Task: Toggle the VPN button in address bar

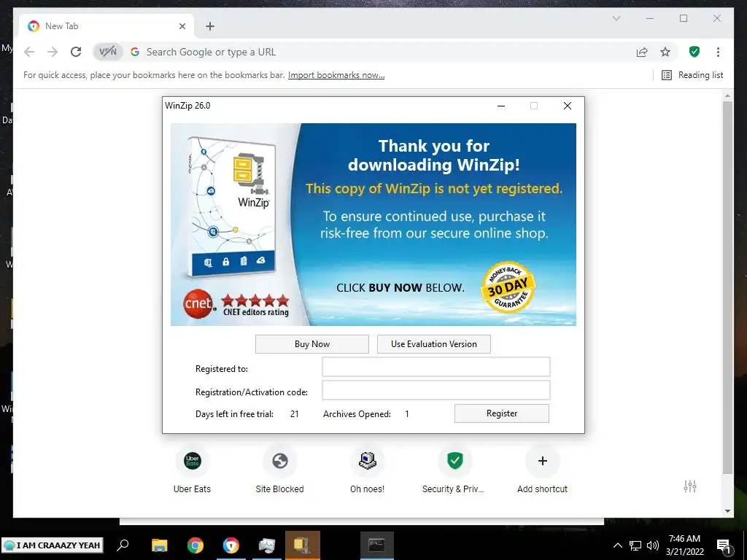Action: click(x=108, y=52)
